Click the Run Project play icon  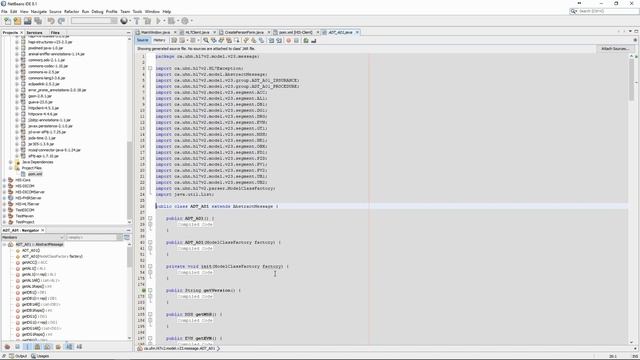point(158,21)
